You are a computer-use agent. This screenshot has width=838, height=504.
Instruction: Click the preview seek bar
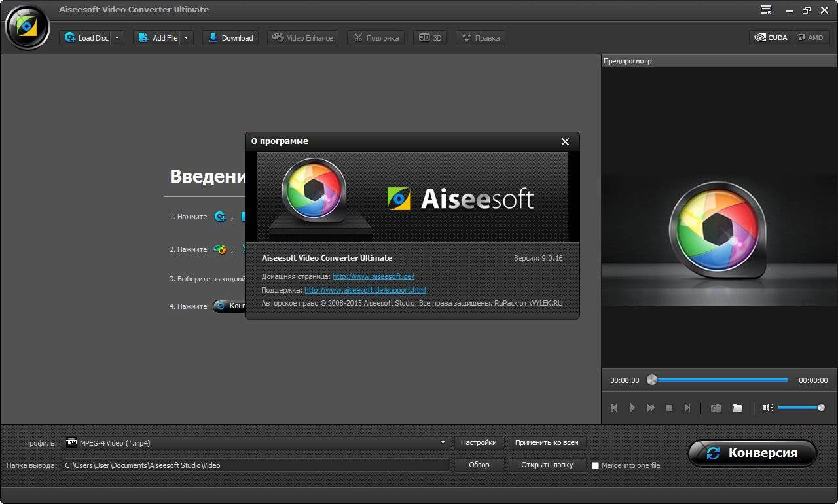coord(717,380)
